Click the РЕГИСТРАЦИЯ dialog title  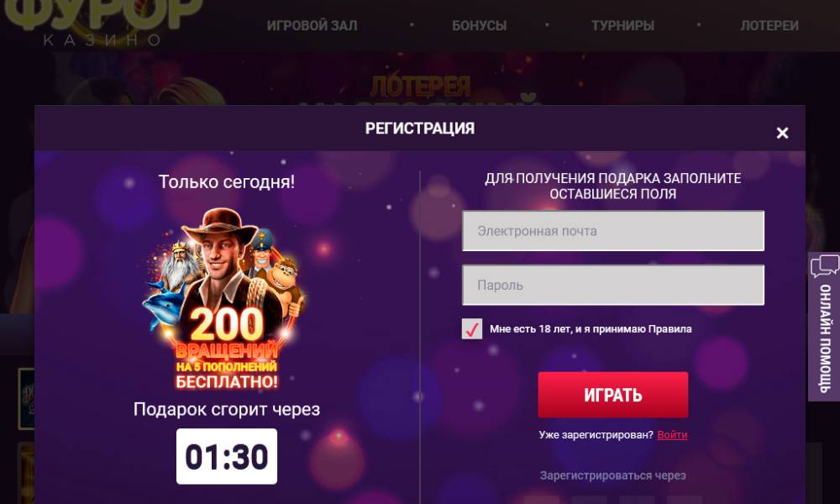pos(420,129)
